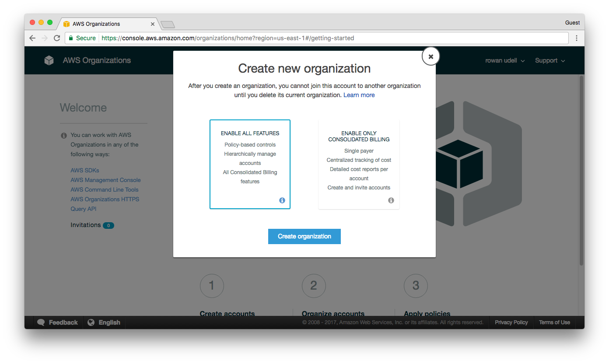Open info icon on Enable All Features card
The image size is (609, 364).
(282, 200)
